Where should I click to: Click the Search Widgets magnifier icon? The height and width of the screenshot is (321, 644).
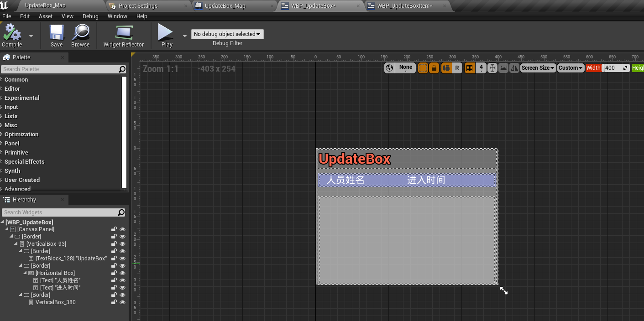coord(122,212)
